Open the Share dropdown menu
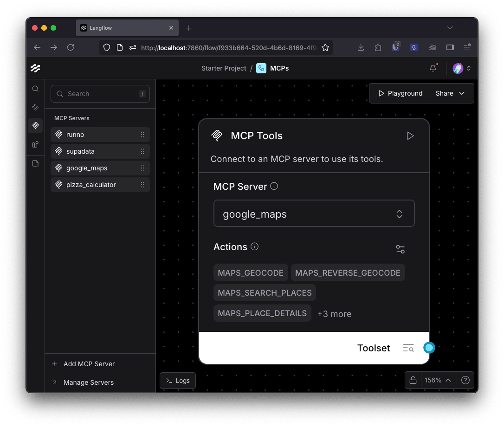 pos(450,93)
